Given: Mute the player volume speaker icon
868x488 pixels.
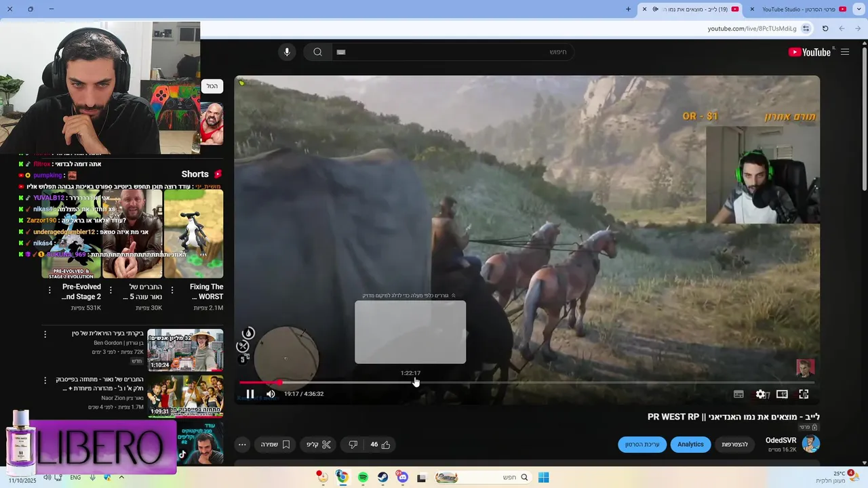Looking at the screenshot, I should tap(271, 394).
